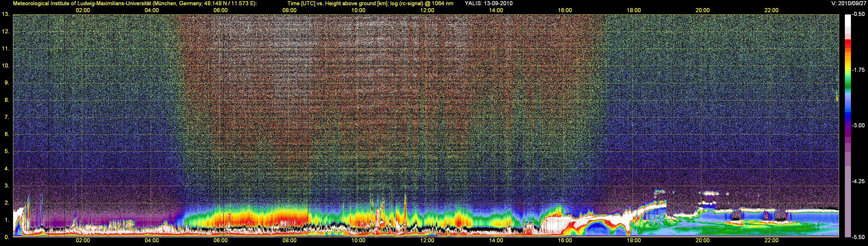
Task: Click the -4.25 value on the color scale
Action: pyautogui.click(x=858, y=182)
